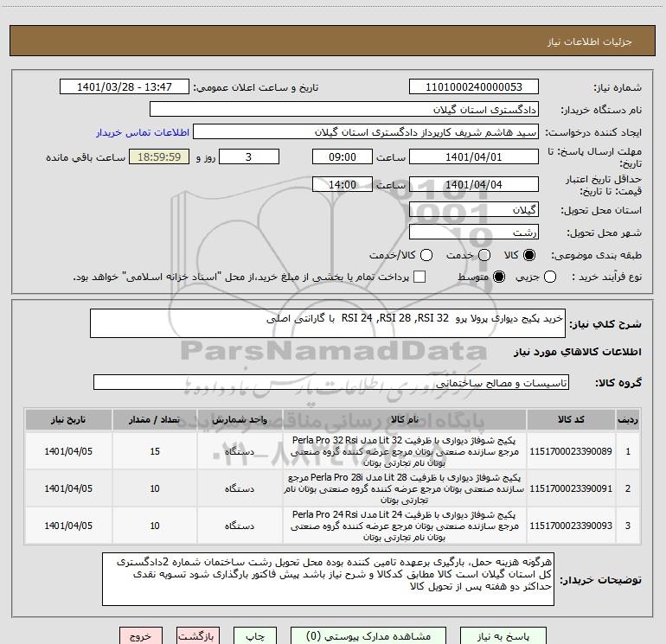
Task: Open اطلاعات تماس خریدار link
Action: coord(143,132)
